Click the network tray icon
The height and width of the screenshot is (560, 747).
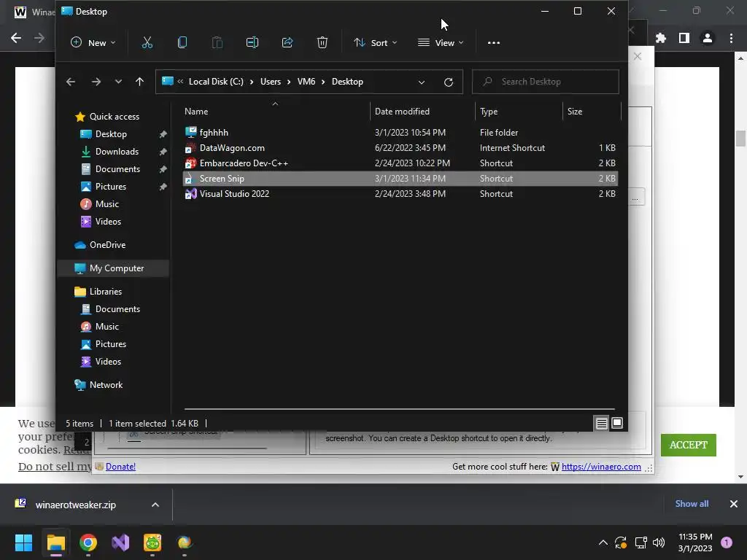coord(640,542)
